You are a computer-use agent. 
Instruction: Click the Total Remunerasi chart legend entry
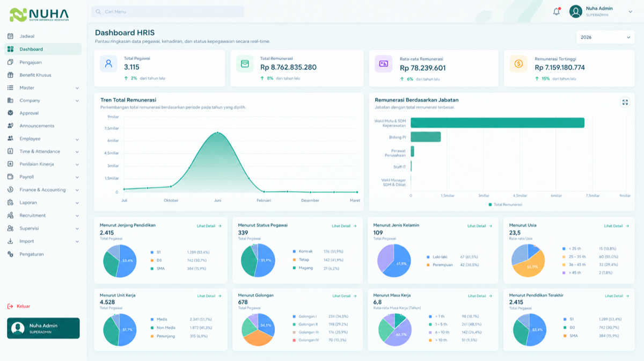505,205
